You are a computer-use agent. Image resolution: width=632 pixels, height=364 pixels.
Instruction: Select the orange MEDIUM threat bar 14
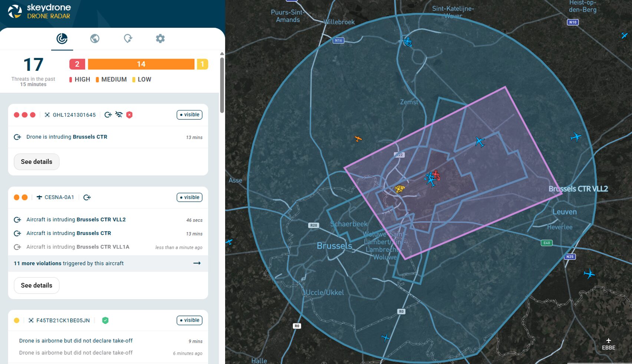tap(141, 64)
